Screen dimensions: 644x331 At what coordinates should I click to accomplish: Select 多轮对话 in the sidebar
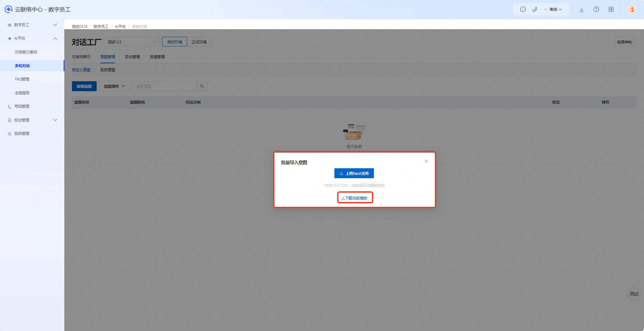[x=32, y=66]
